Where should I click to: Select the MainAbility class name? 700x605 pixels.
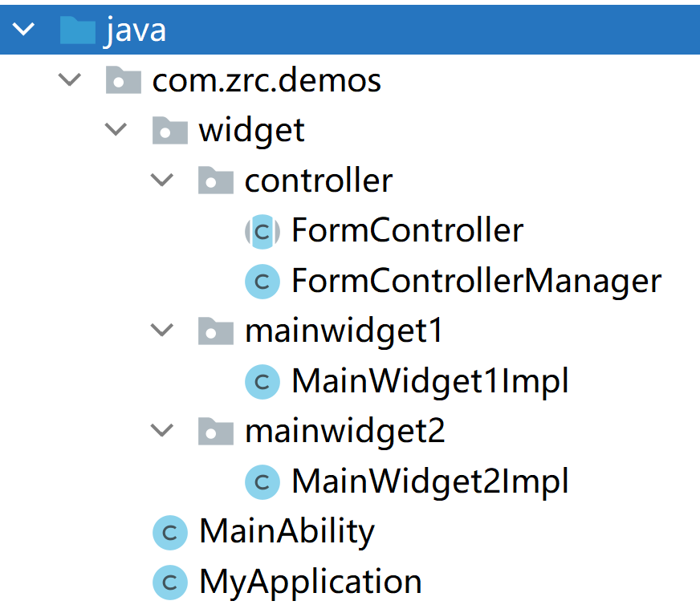click(287, 531)
